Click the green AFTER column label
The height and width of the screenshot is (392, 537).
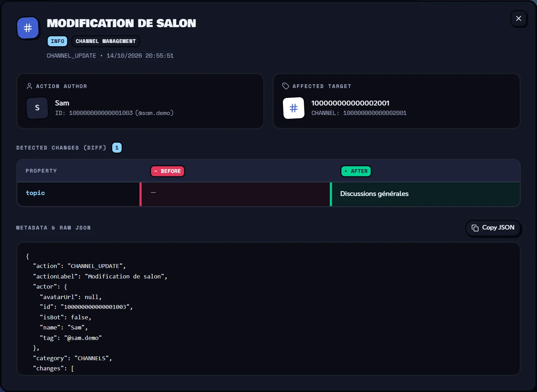pyautogui.click(x=356, y=171)
